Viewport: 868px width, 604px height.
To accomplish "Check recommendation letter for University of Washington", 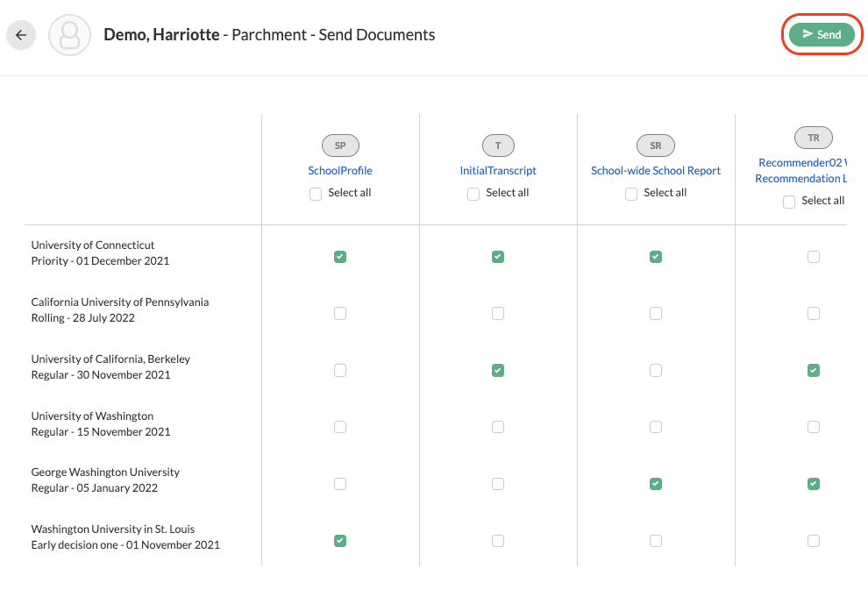I will tap(813, 427).
